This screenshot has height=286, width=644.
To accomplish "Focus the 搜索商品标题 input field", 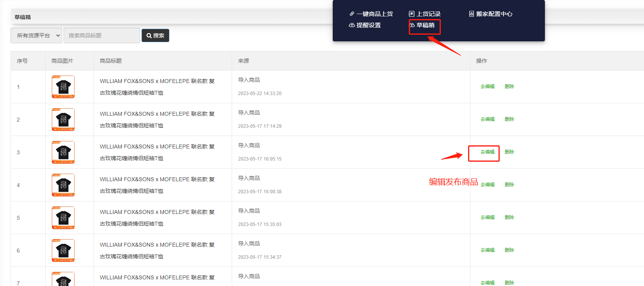I will click(x=101, y=35).
